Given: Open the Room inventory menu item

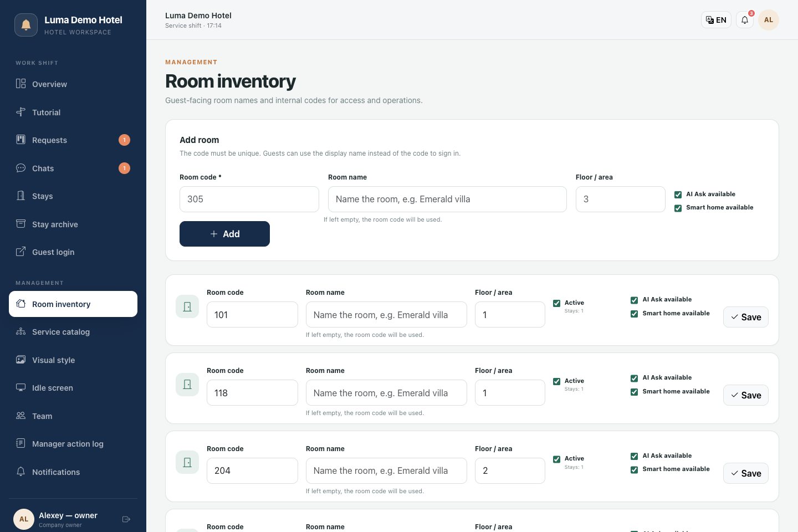Looking at the screenshot, I should coord(73,304).
